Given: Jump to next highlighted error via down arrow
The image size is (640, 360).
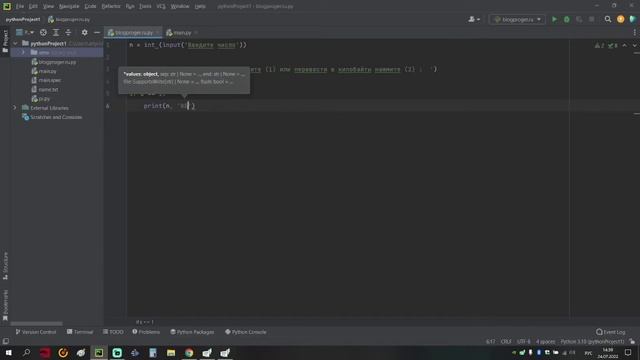Looking at the screenshot, I should (634, 45).
